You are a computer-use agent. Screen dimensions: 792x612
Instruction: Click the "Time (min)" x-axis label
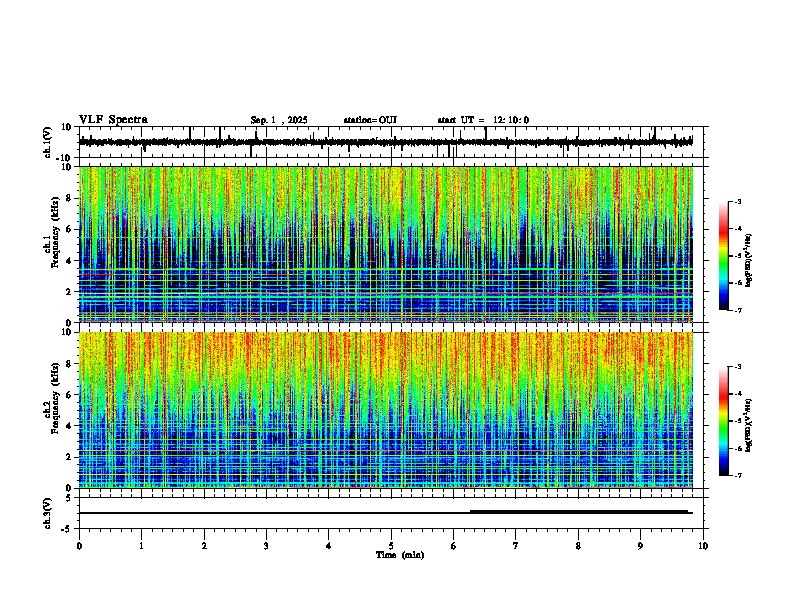400,555
